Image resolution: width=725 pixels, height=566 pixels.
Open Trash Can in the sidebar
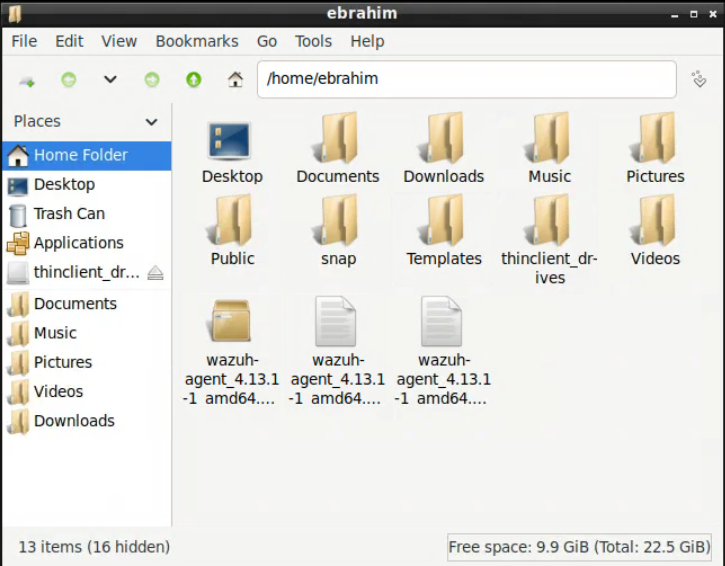tap(68, 214)
